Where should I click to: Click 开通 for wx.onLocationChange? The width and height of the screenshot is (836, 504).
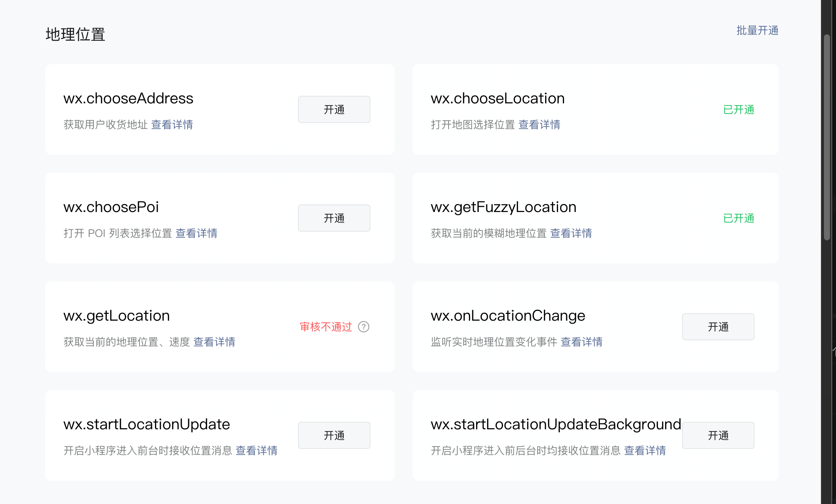click(x=718, y=327)
